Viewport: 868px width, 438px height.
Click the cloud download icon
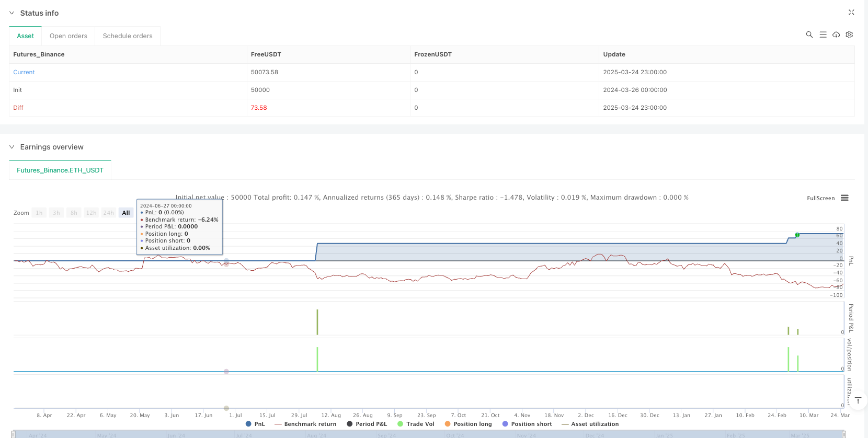point(836,34)
